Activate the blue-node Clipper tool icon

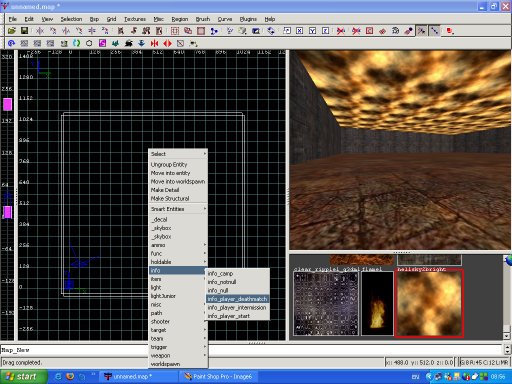pos(214,31)
